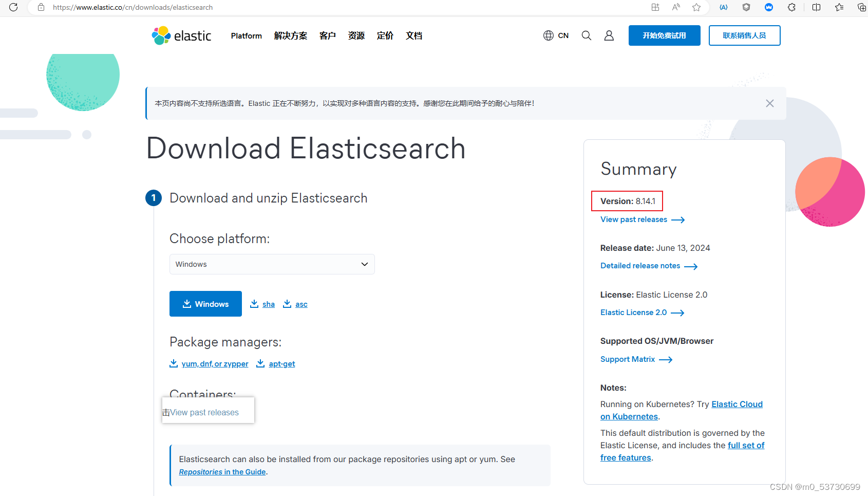The image size is (868, 496).
Task: Open the Support Matrix link
Action: pyautogui.click(x=636, y=359)
